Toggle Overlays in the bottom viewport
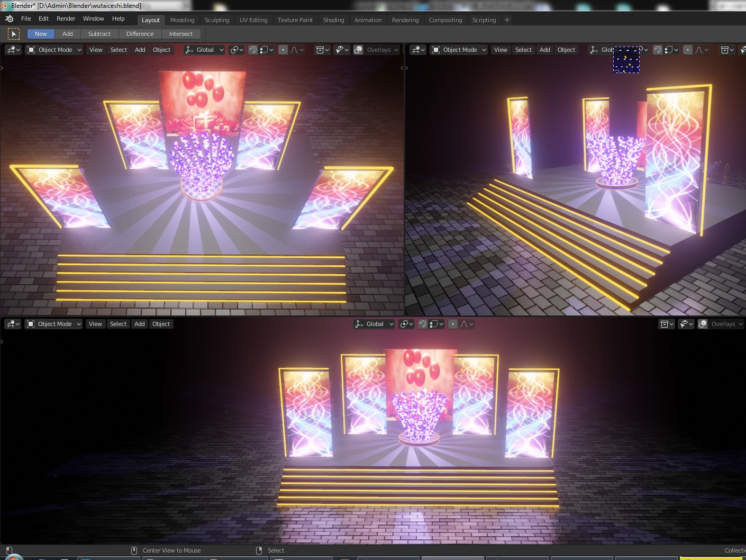The image size is (746, 560). (703, 323)
